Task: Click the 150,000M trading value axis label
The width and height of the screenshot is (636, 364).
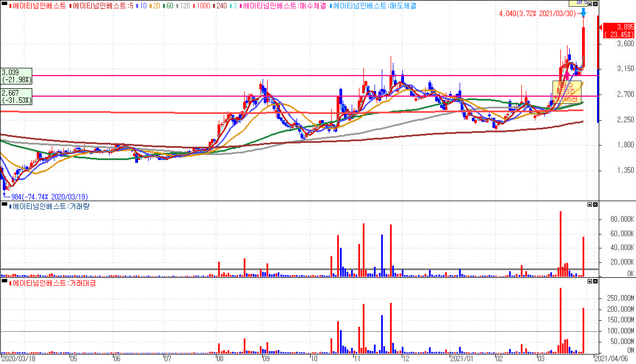Action: pyautogui.click(x=620, y=320)
